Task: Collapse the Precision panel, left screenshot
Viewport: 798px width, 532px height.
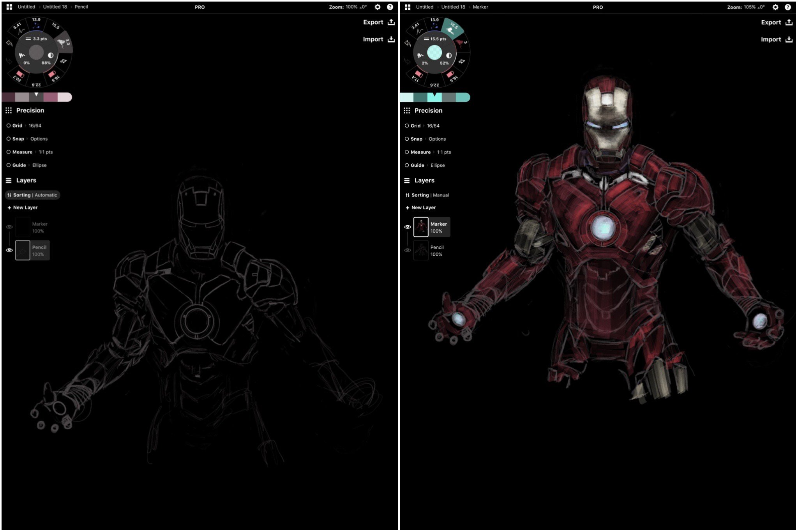Action: [25, 110]
